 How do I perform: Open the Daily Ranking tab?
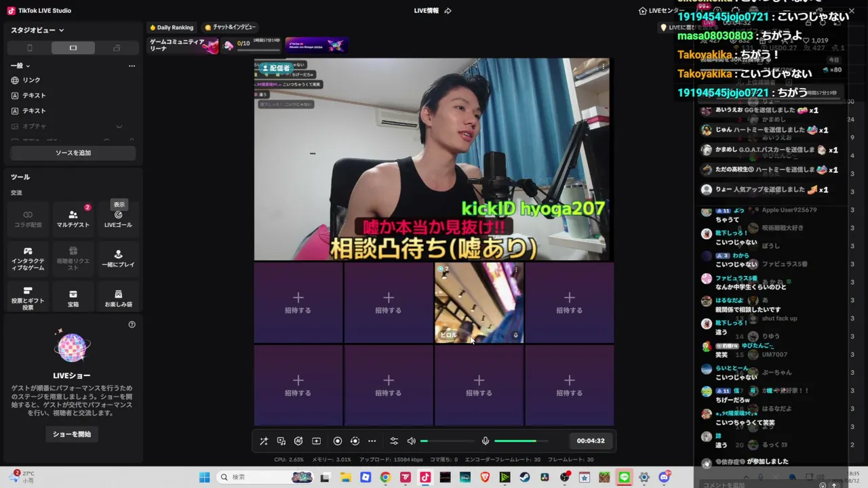pyautogui.click(x=172, y=28)
